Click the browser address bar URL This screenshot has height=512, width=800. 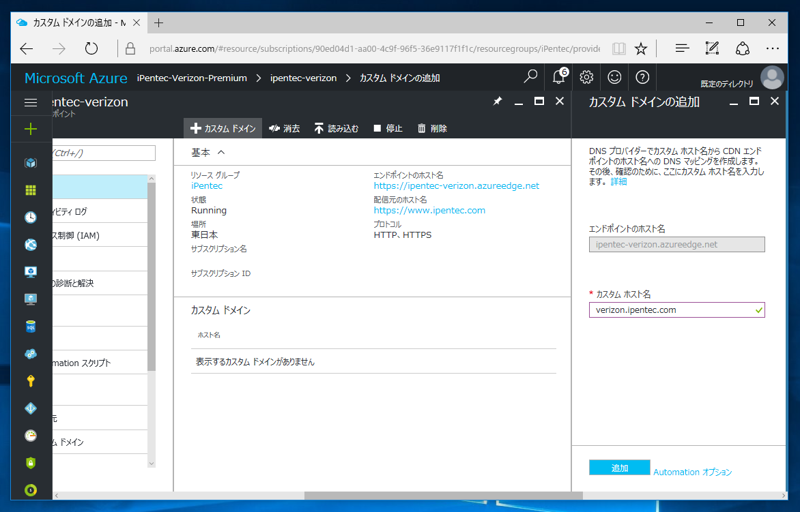(x=374, y=49)
